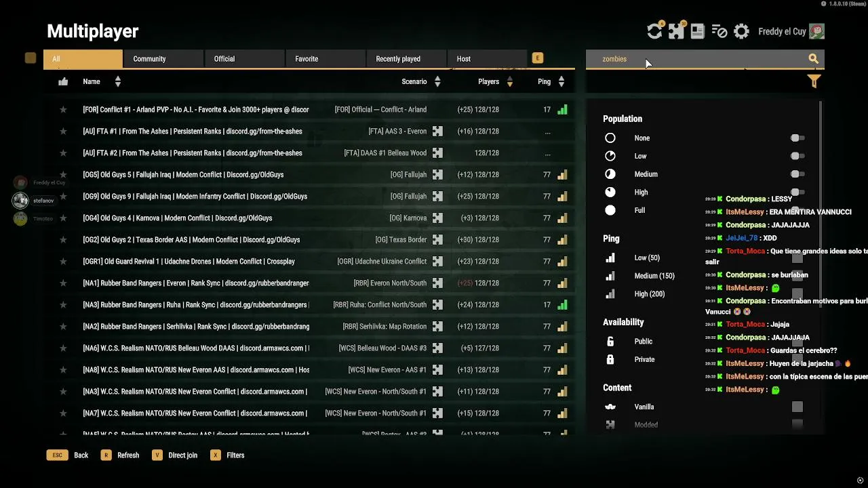
Task: Click the sync icon with badge 6
Action: [x=654, y=31]
